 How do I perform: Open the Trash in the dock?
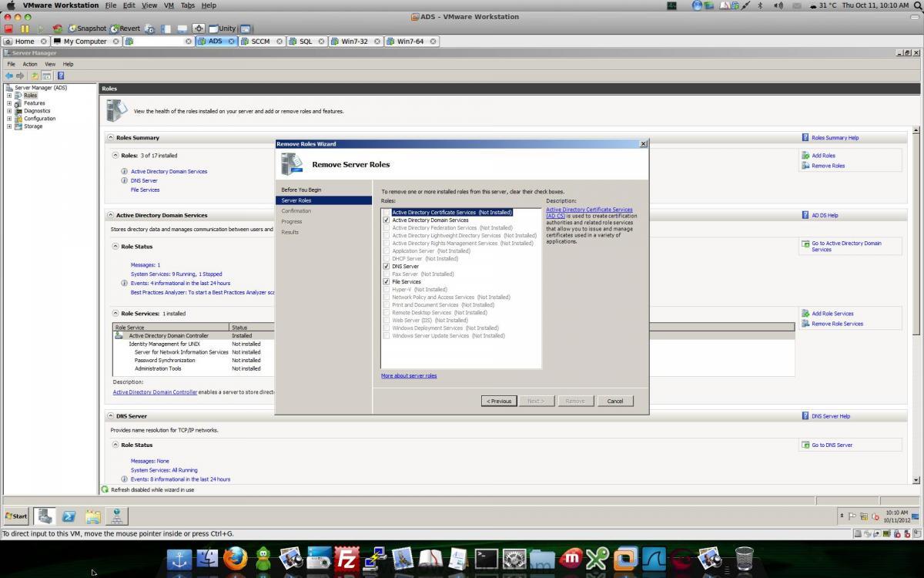(744, 558)
